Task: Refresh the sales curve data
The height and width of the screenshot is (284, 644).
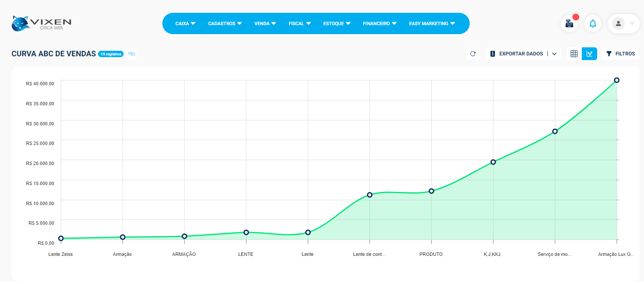Action: (x=473, y=54)
